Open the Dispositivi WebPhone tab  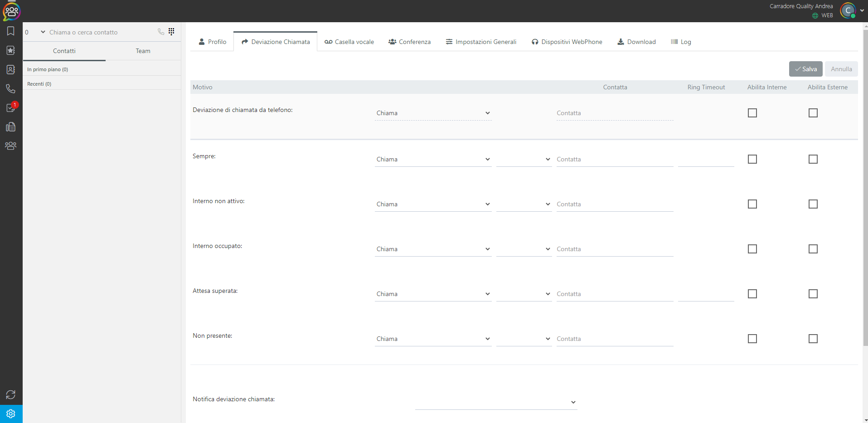(567, 42)
